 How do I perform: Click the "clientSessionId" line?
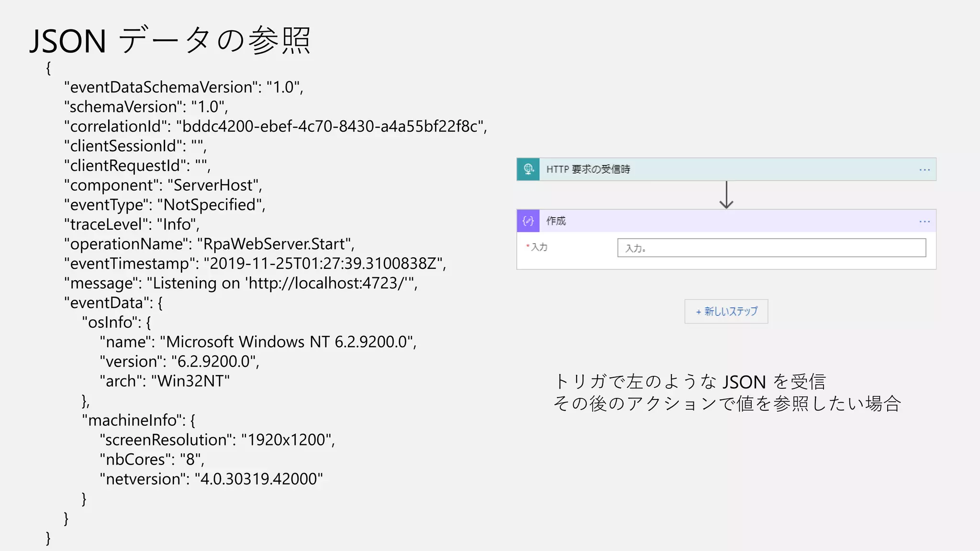pyautogui.click(x=135, y=146)
